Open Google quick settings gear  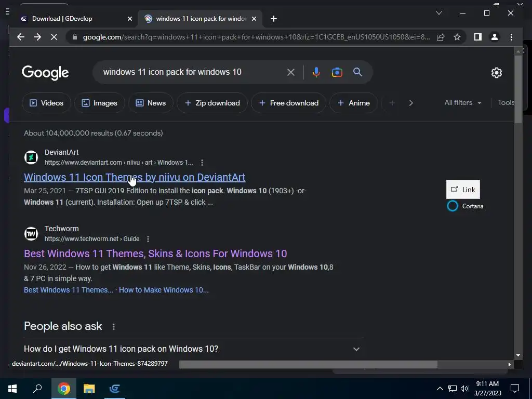coord(496,73)
